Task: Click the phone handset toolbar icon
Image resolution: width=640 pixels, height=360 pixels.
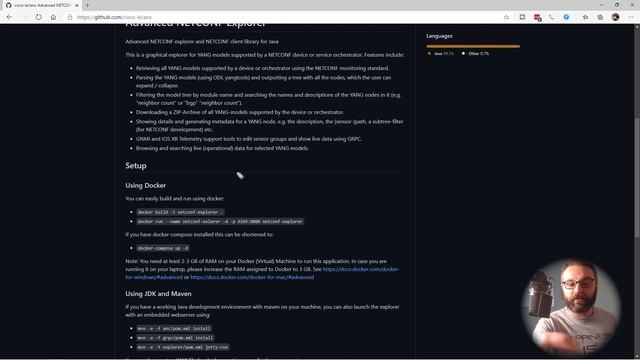Action: (551, 17)
